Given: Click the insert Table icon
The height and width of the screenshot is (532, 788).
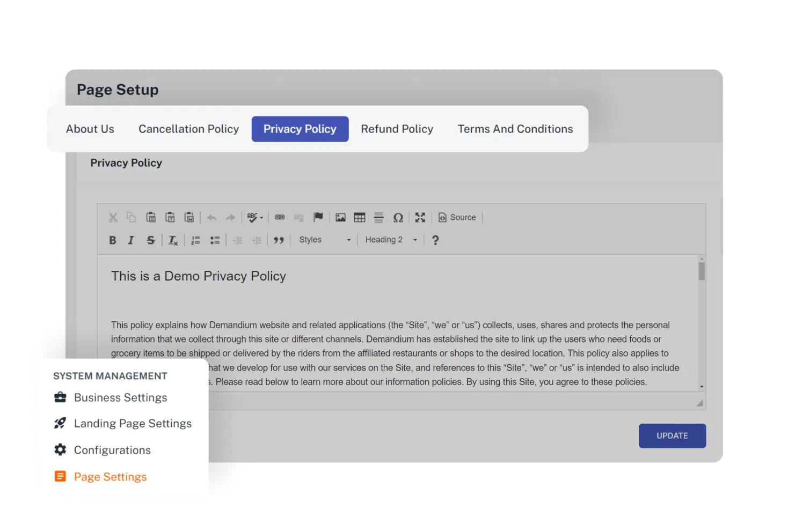Looking at the screenshot, I should tap(360, 217).
